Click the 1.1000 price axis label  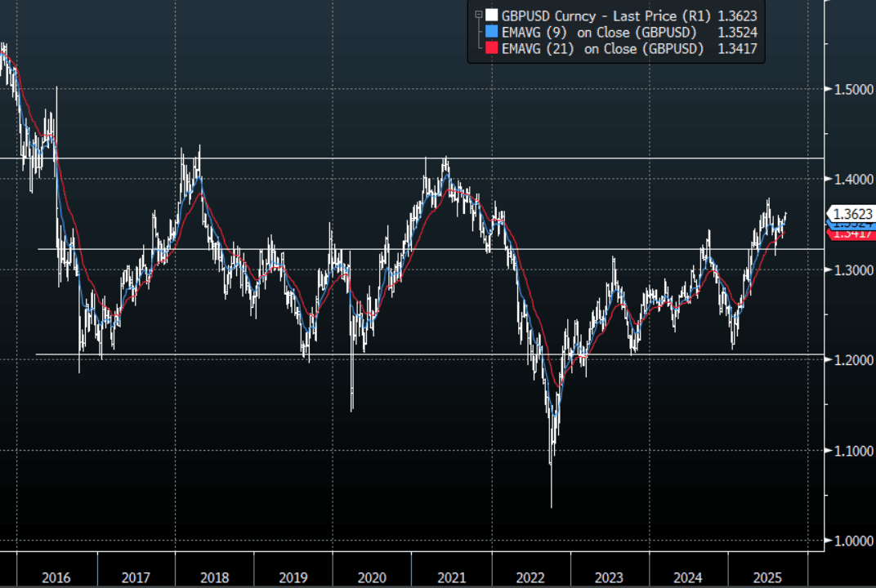pyautogui.click(x=853, y=451)
